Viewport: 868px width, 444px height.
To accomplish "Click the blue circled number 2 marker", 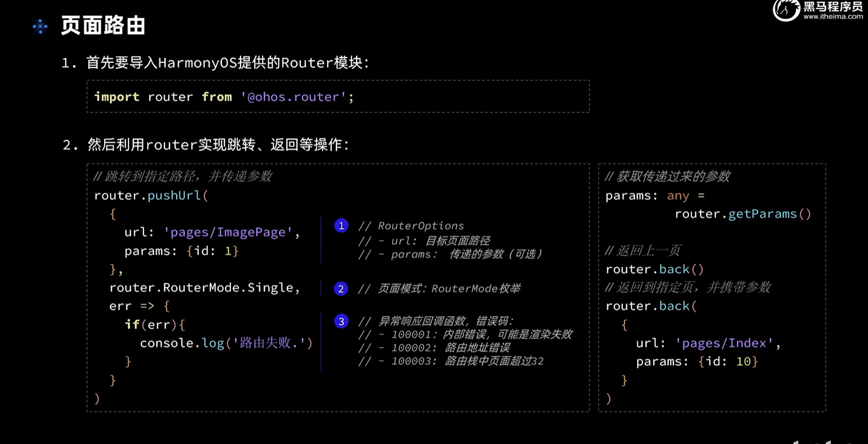I will click(x=341, y=289).
